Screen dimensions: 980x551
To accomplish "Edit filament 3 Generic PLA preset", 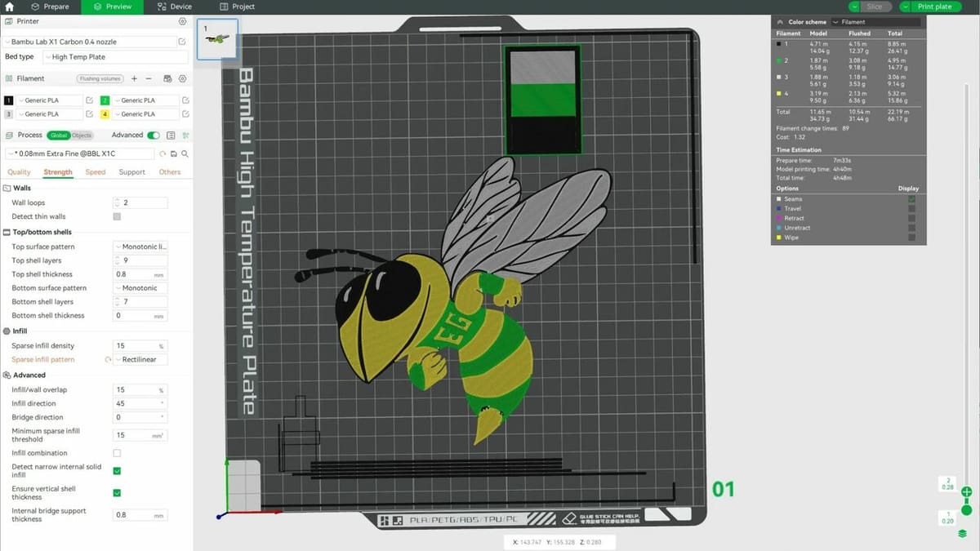I will click(89, 114).
